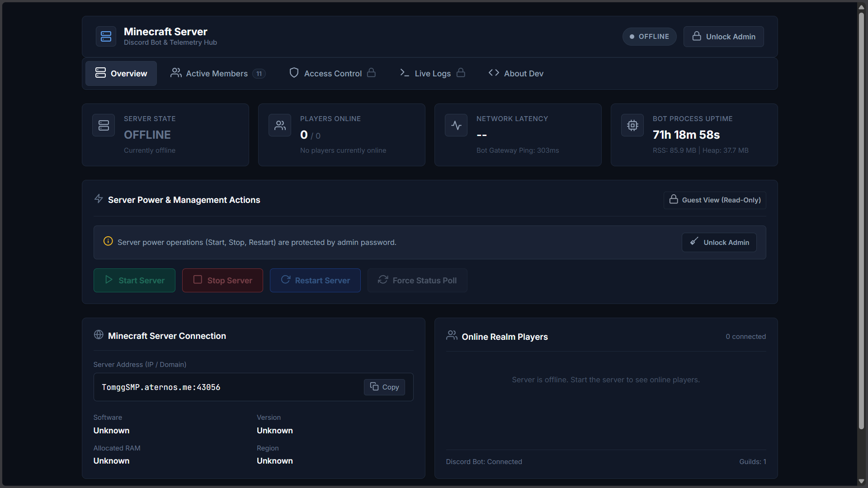Click the scrollbar down arrow
The image size is (868, 488).
[x=862, y=482]
